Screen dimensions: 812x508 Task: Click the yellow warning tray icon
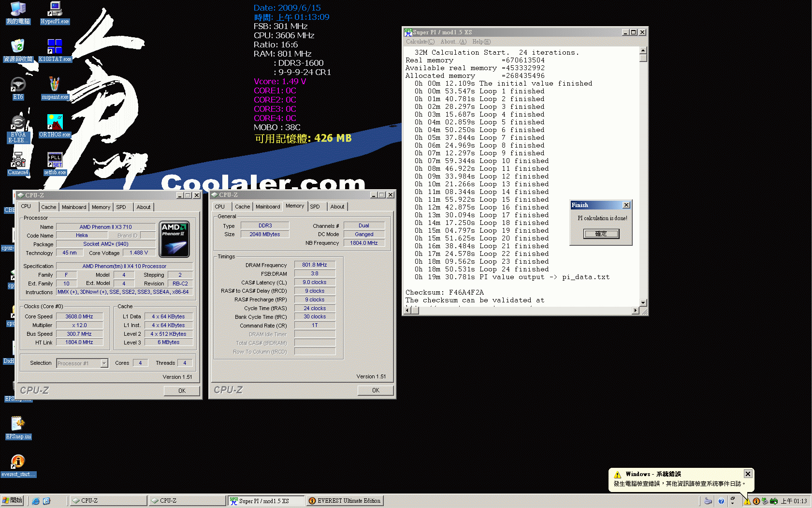[x=747, y=501]
